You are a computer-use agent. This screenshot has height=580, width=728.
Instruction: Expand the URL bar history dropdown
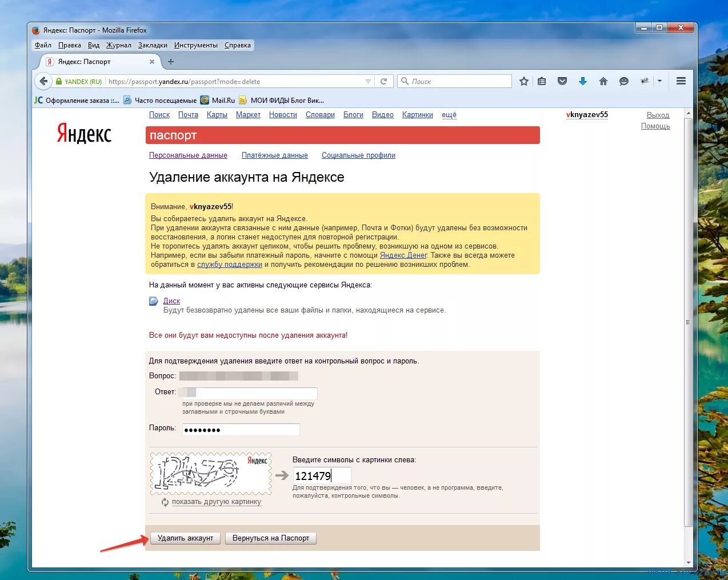[368, 81]
